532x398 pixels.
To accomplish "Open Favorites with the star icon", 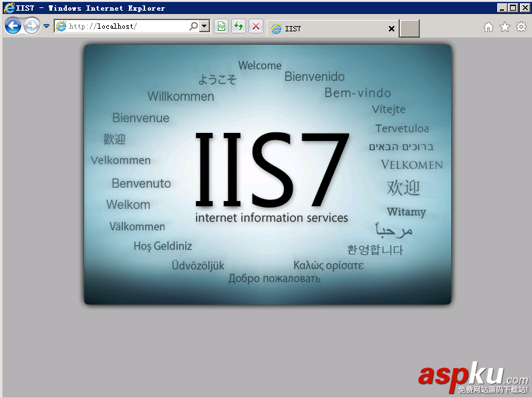I will [505, 27].
